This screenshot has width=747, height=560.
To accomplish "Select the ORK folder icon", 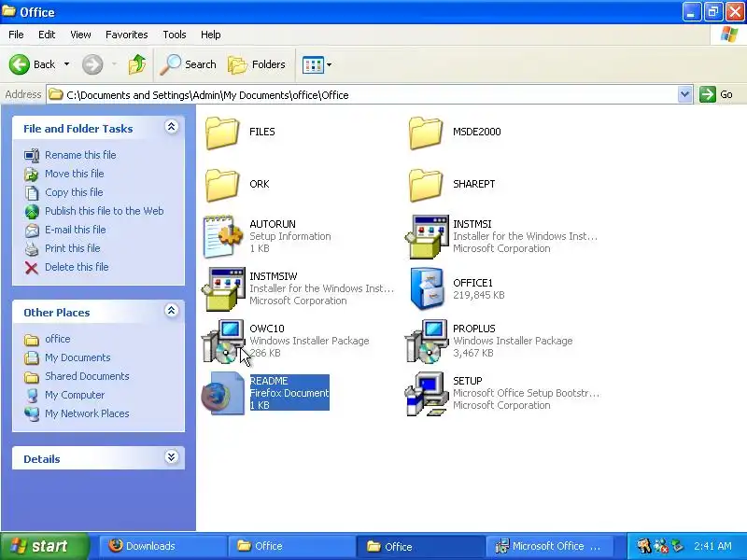I will tap(222, 185).
